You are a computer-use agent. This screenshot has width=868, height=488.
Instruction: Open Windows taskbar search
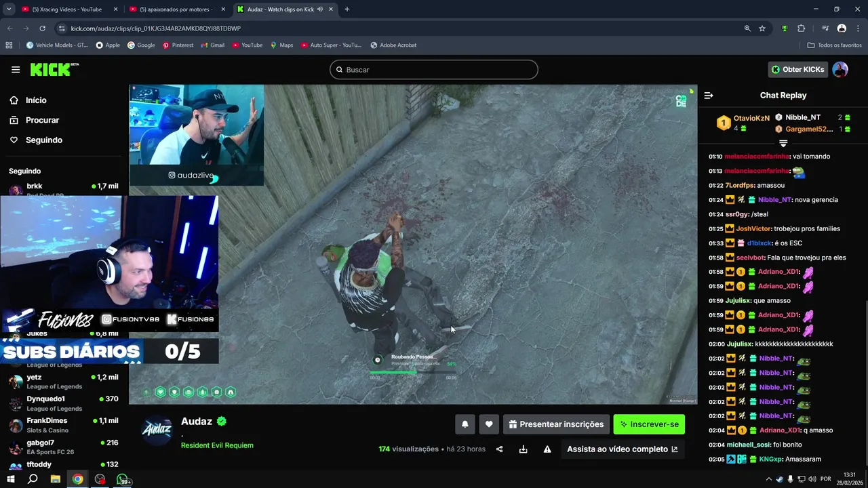pyautogui.click(x=33, y=479)
